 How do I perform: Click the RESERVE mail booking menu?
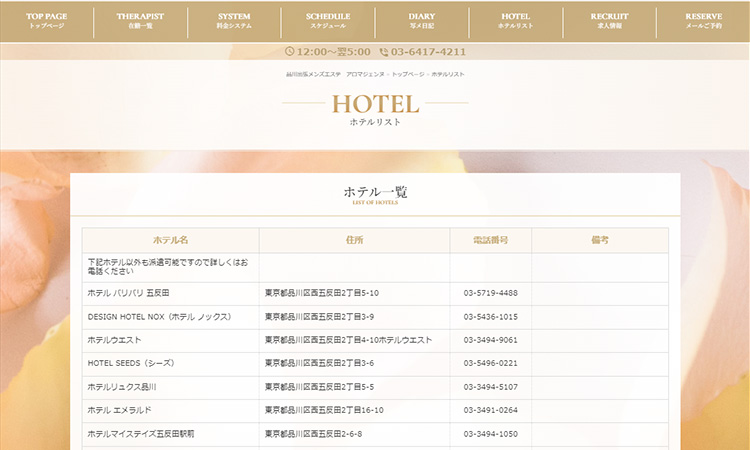(703, 21)
